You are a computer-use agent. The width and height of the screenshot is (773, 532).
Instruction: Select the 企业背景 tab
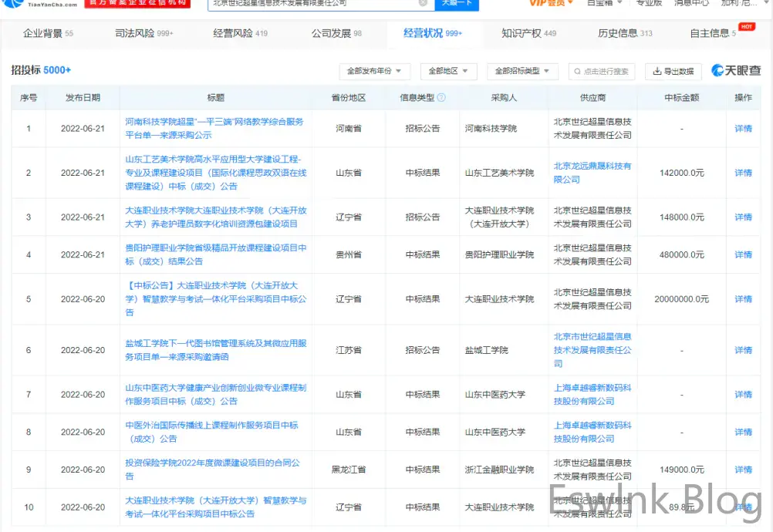49,34
